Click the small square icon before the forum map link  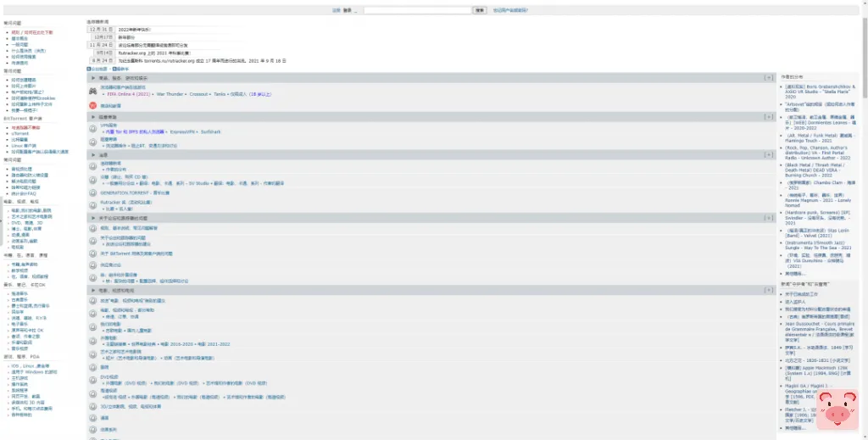coord(88,70)
